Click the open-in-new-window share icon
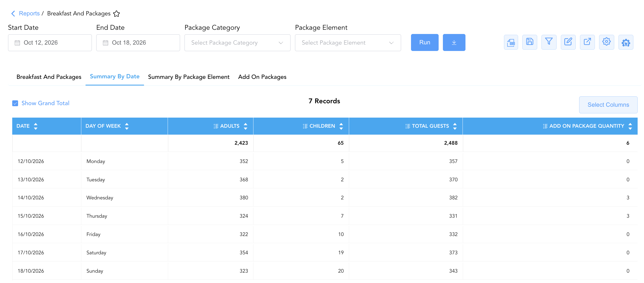The image size is (644, 283). click(587, 42)
